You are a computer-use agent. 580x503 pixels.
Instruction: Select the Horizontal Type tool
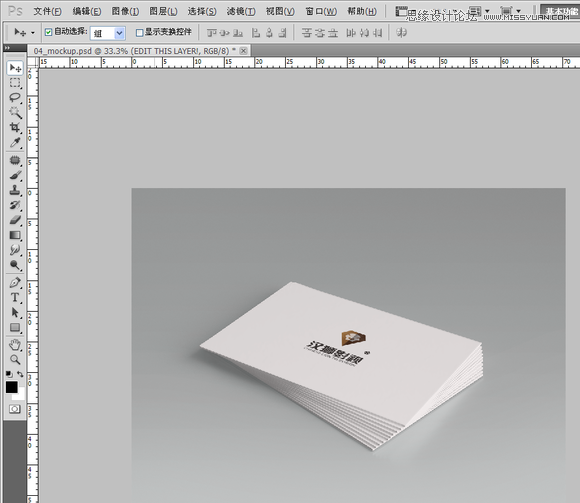15,298
